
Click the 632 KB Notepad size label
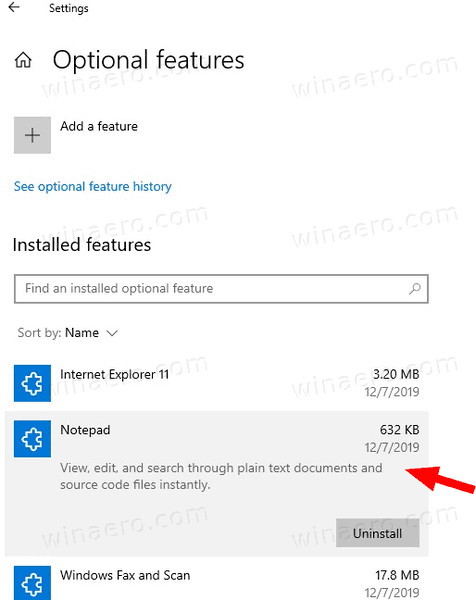(x=399, y=429)
